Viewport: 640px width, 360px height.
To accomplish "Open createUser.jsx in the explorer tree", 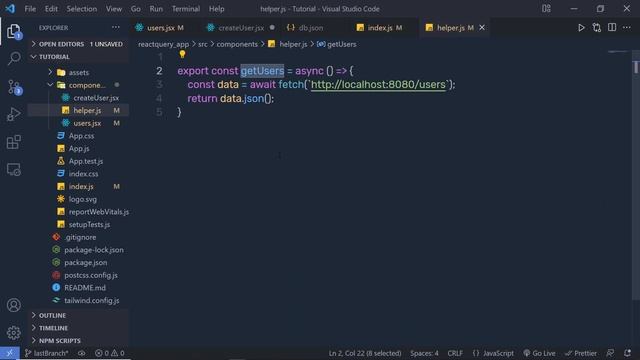I will (x=78, y=98).
